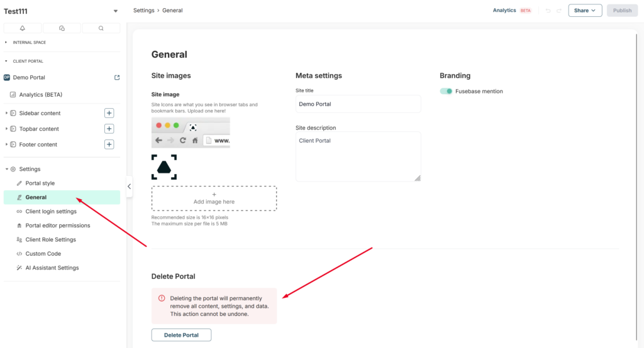Screen dimensions: 644x348
Task: Click the Delete Portal heading
Action: [174, 276]
